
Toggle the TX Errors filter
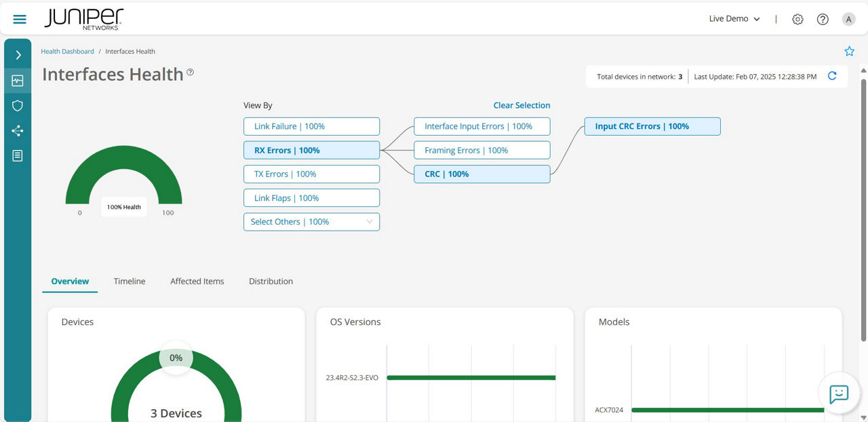pyautogui.click(x=311, y=174)
